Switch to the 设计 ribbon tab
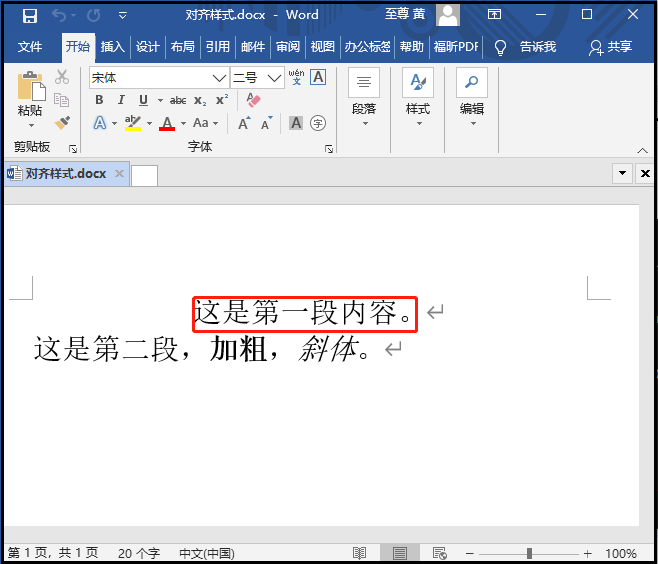The height and width of the screenshot is (564, 658). [147, 47]
